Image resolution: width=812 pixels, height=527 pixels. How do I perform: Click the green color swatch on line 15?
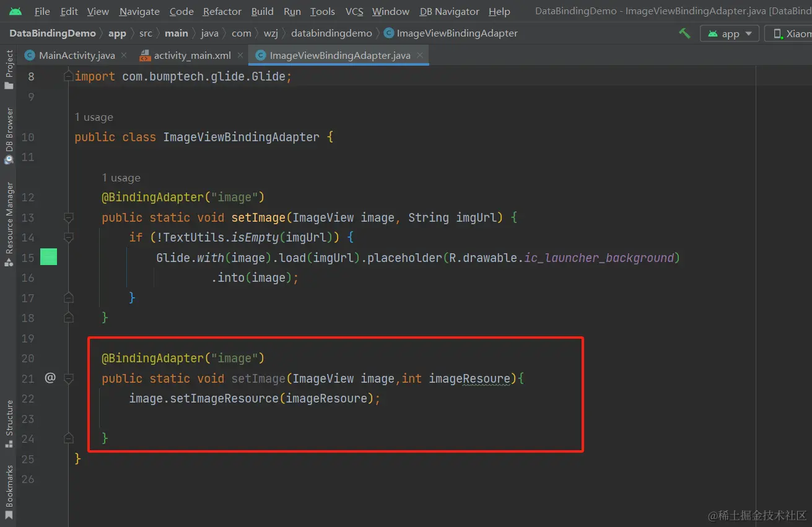(49, 257)
